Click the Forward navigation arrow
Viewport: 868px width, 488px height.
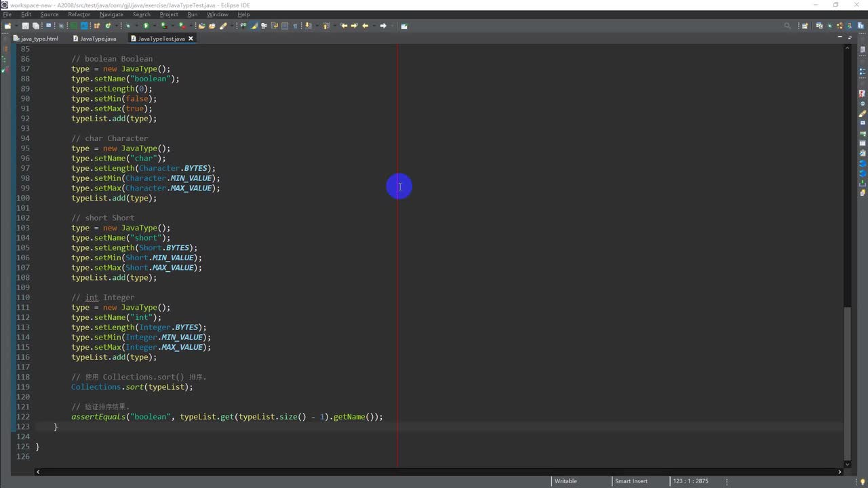pyautogui.click(x=383, y=26)
